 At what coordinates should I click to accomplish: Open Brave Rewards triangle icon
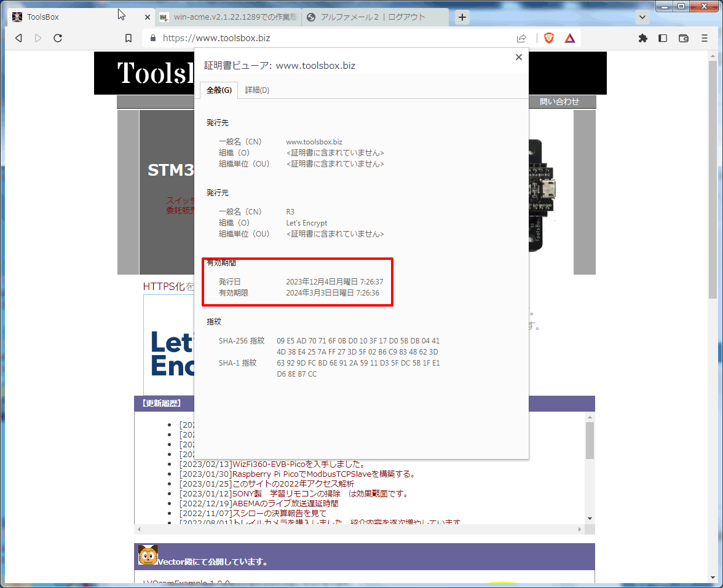pos(570,38)
